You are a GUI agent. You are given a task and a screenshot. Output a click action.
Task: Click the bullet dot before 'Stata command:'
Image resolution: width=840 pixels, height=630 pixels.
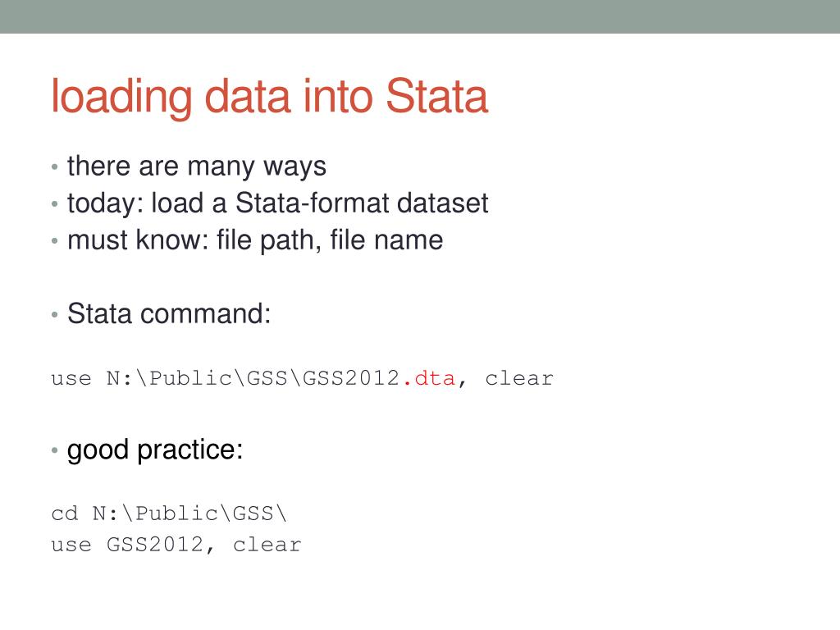point(55,314)
